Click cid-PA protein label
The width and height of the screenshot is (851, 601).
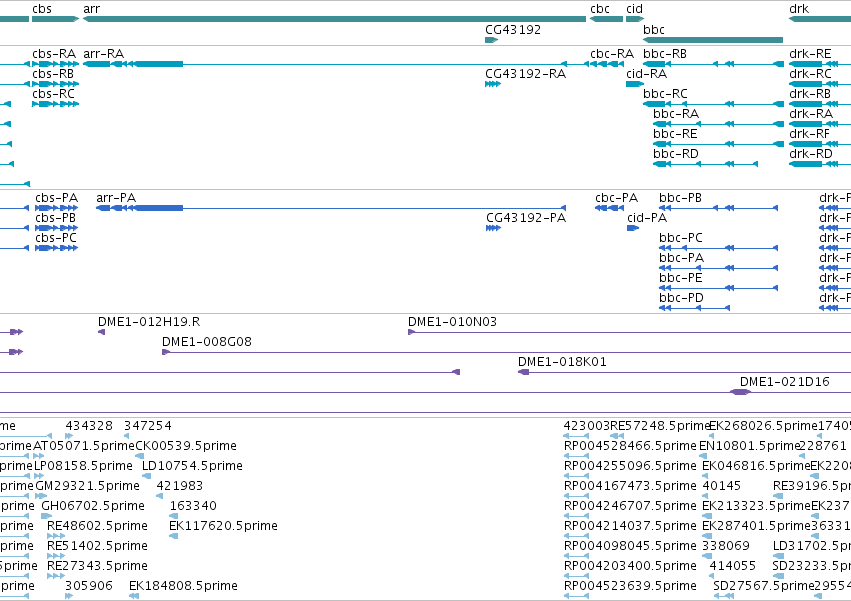click(x=647, y=218)
